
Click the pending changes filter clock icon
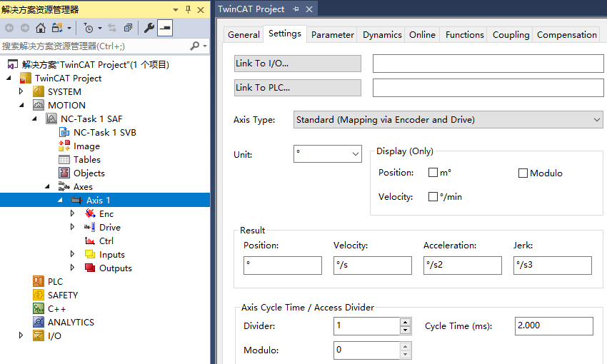click(x=89, y=28)
